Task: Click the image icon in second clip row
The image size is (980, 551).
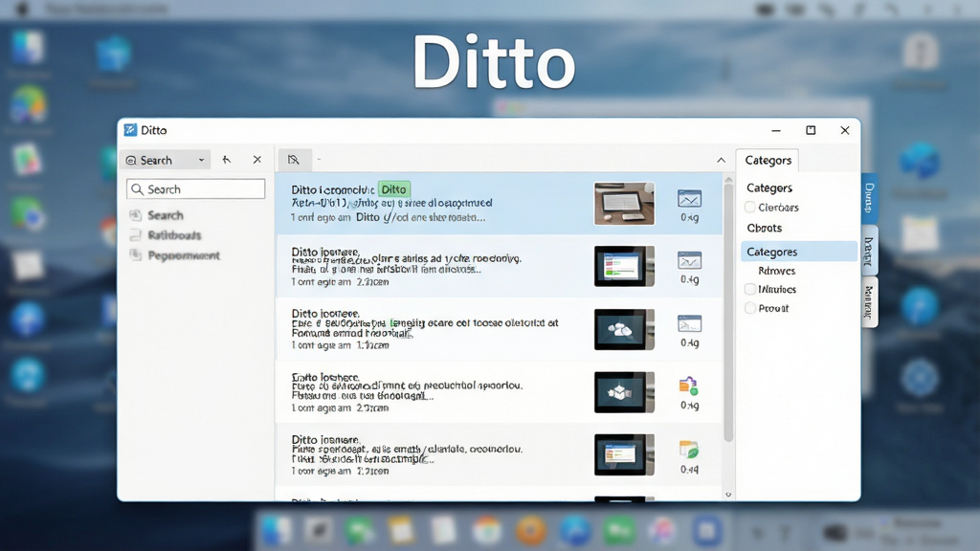Action: tap(689, 260)
